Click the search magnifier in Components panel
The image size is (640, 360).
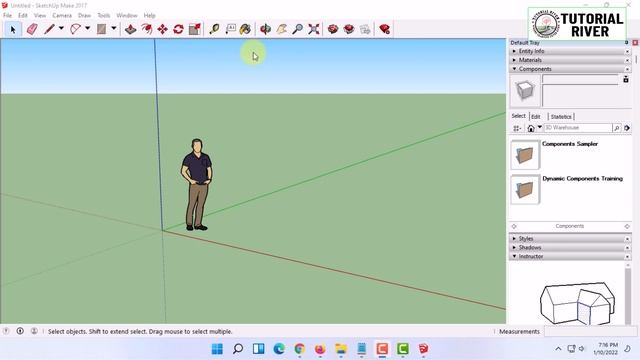coord(617,128)
